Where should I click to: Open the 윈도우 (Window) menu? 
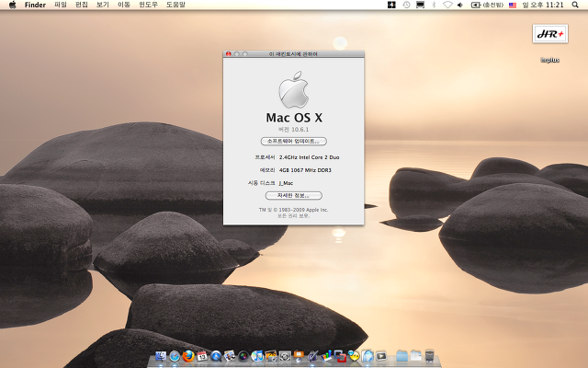pyautogui.click(x=148, y=5)
